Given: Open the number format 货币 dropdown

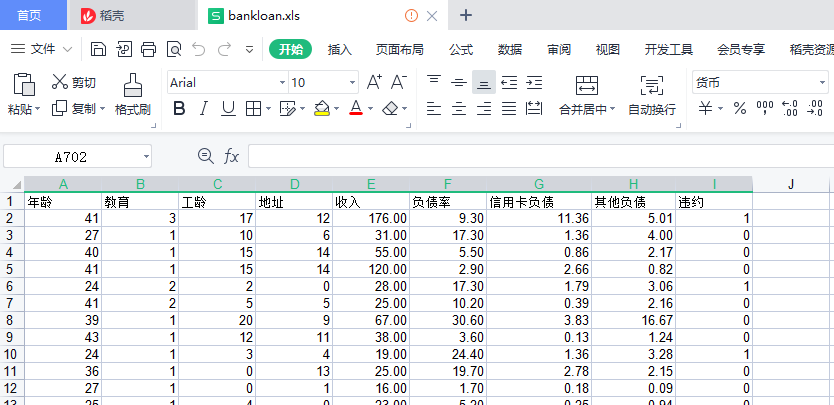Looking at the screenshot, I should click(x=822, y=83).
